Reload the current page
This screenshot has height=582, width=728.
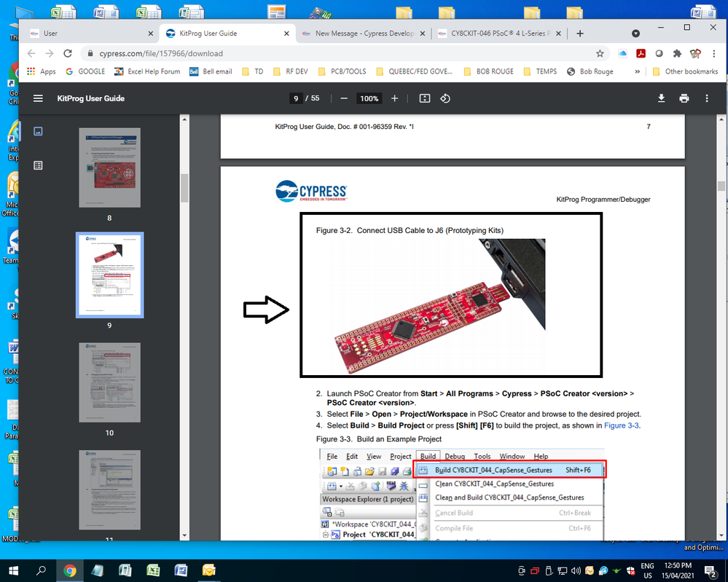[x=68, y=53]
